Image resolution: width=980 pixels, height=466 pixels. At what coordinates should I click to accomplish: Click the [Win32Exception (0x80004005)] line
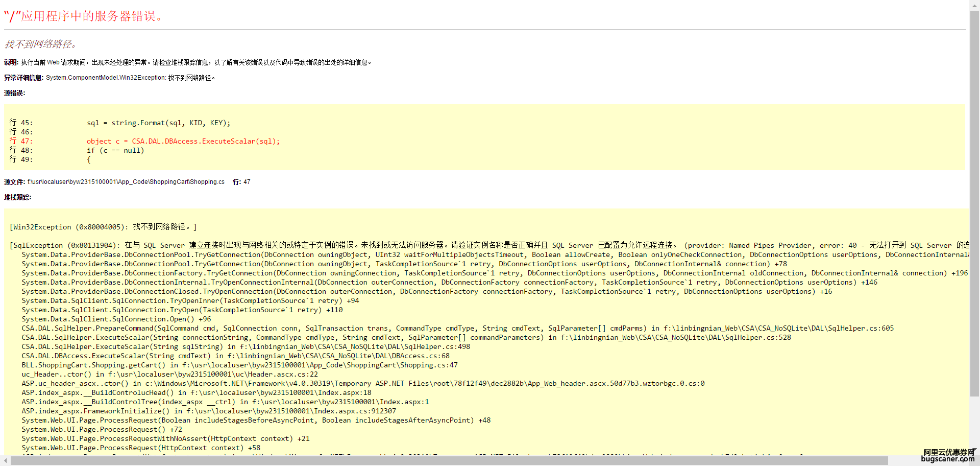(103, 227)
